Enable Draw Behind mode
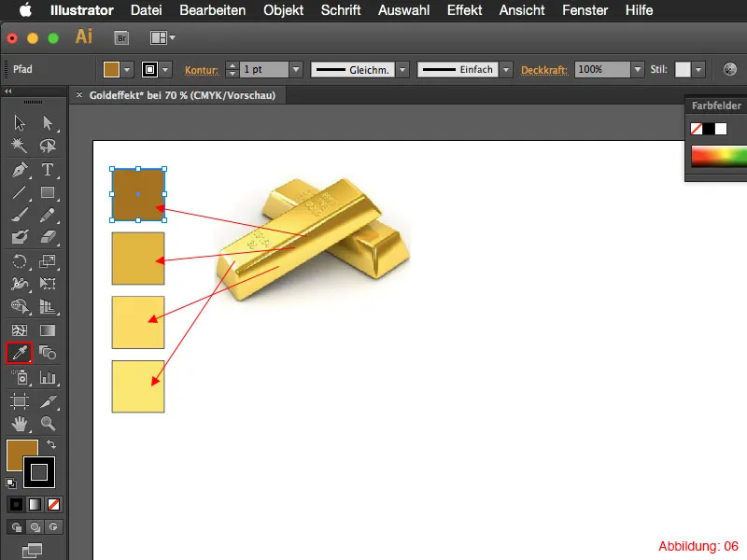 35,526
